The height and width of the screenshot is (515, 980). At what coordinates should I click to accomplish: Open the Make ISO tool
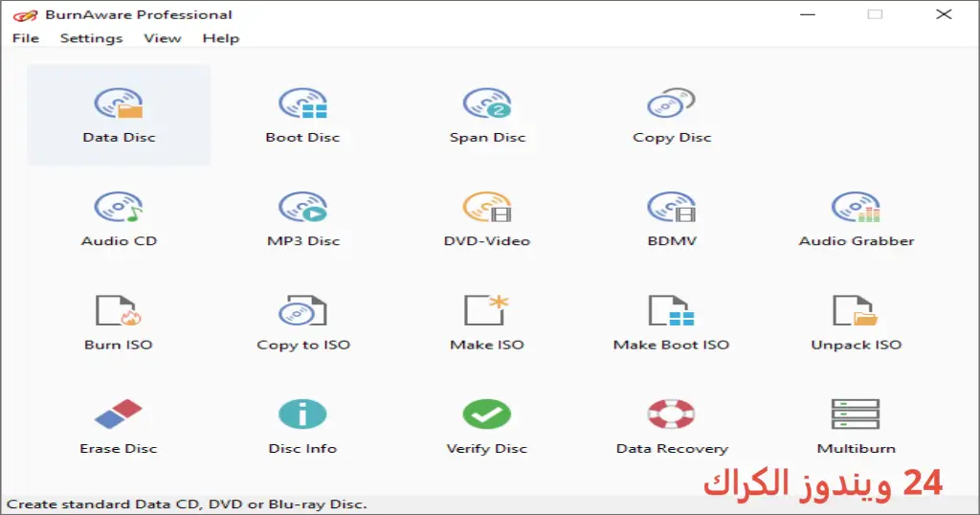coord(487,323)
